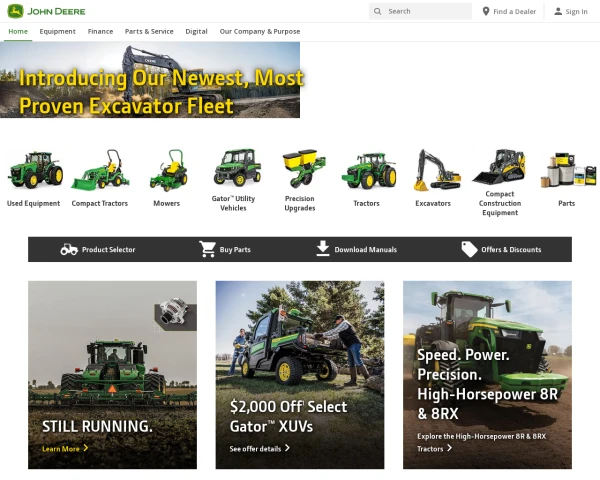The height and width of the screenshot is (480, 600).
Task: Click the Used Equipment label
Action: 33,203
